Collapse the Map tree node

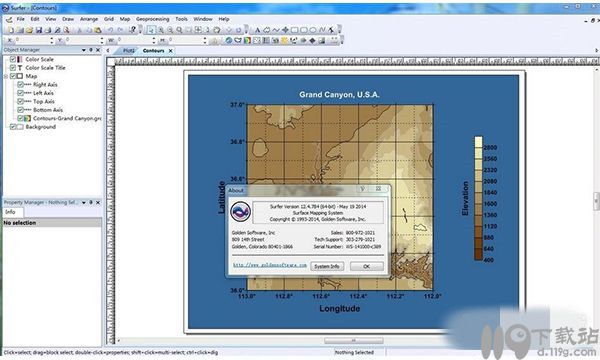6,76
